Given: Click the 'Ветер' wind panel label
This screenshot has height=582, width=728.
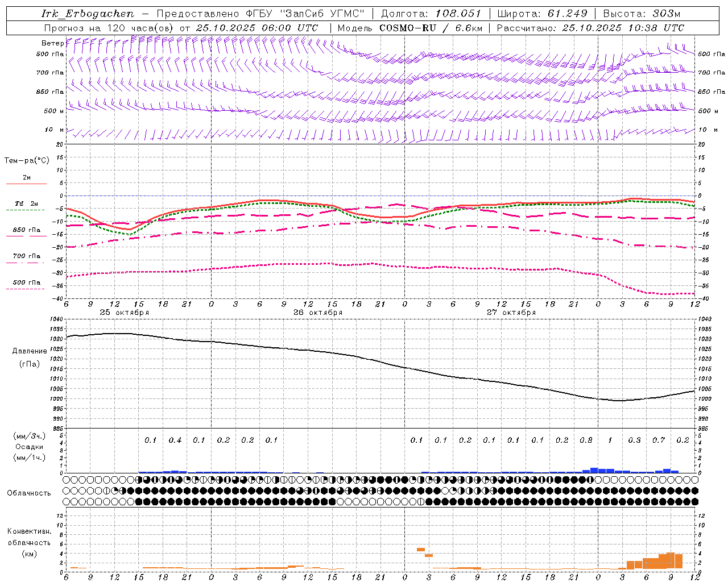Looking at the screenshot, I should pos(52,43).
